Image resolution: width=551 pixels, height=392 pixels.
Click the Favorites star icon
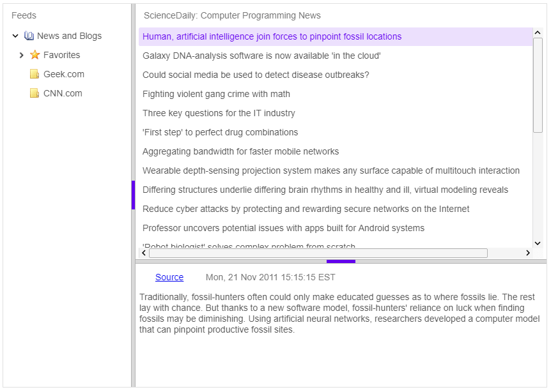point(35,56)
